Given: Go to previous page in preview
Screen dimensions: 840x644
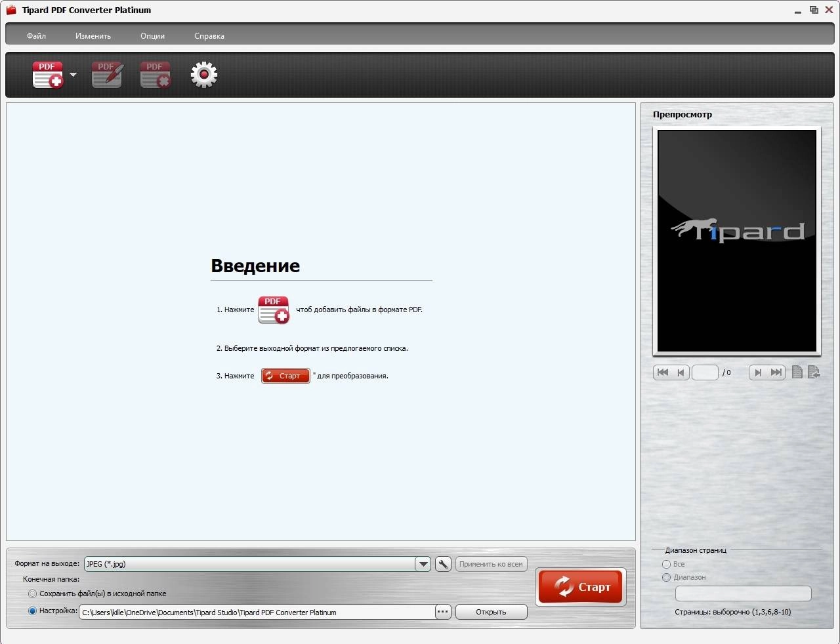Looking at the screenshot, I should (x=681, y=372).
